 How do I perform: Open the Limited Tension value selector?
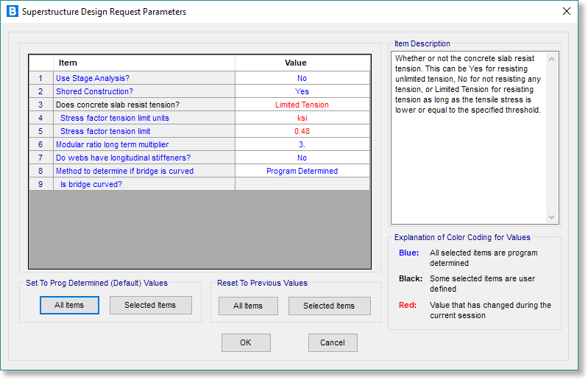coord(302,105)
